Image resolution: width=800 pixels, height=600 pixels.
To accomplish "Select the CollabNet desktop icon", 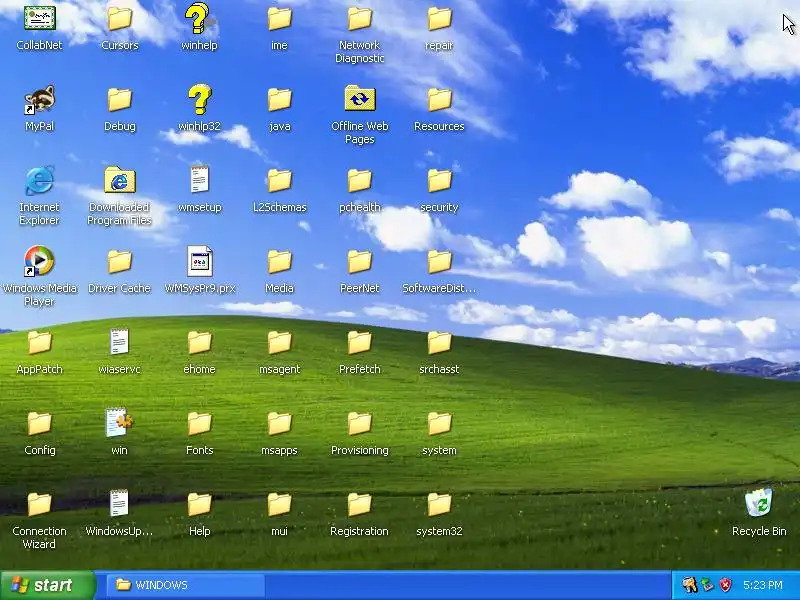I will pos(39,19).
